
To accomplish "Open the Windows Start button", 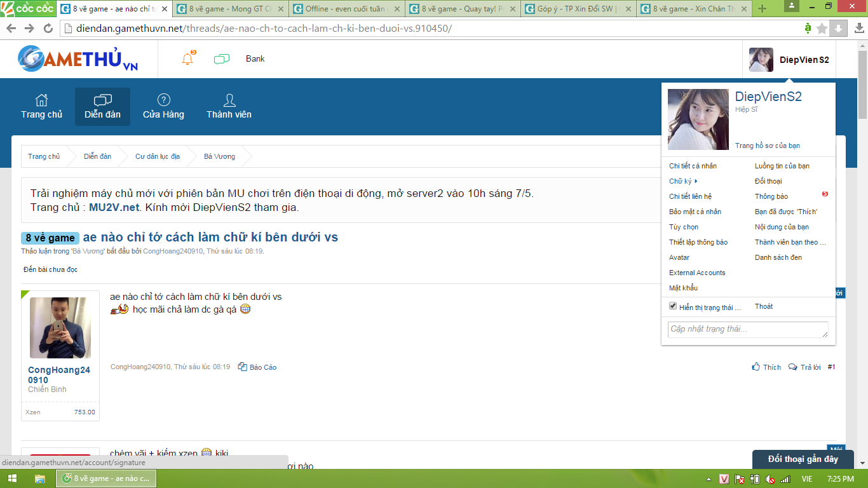I will point(12,478).
